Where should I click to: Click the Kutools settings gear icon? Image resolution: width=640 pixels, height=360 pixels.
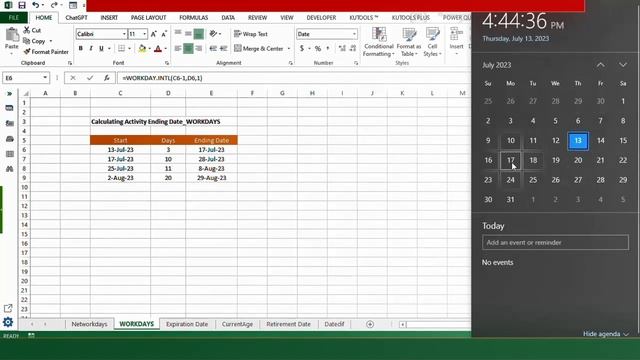click(x=8, y=322)
